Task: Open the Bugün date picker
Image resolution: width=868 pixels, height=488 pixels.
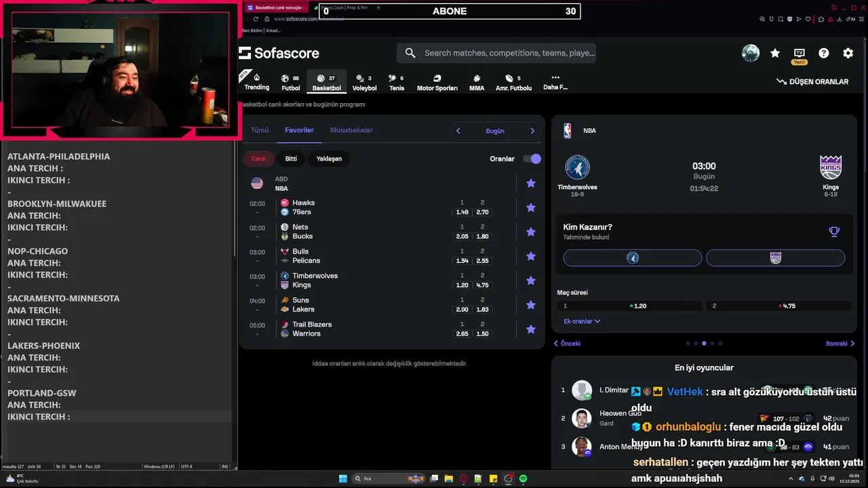Action: pos(495,131)
